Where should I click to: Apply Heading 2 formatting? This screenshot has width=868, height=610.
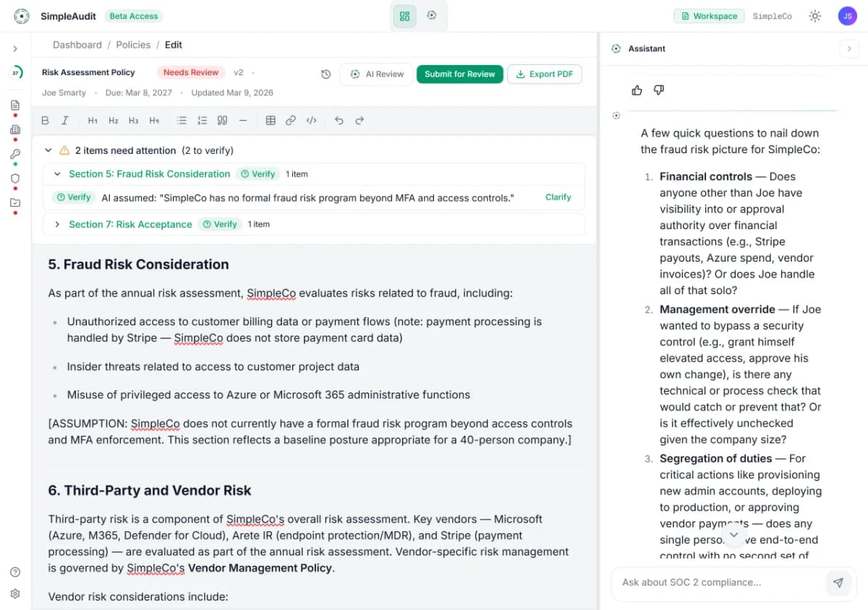point(113,120)
